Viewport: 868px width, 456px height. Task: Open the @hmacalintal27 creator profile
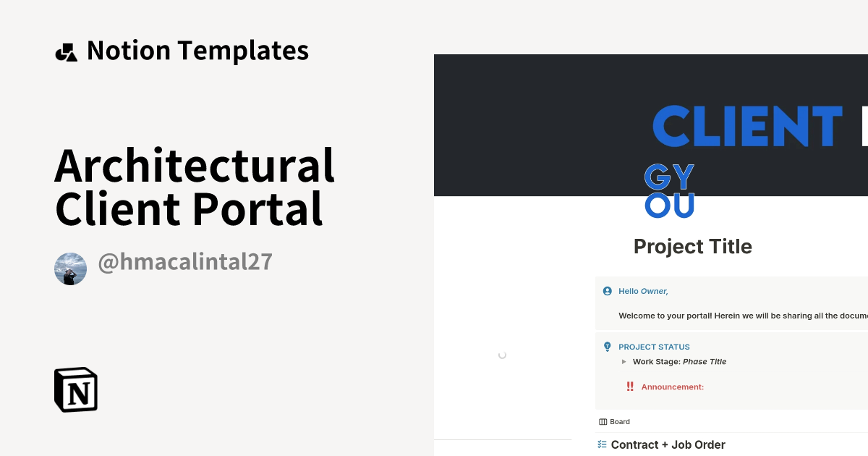(185, 261)
